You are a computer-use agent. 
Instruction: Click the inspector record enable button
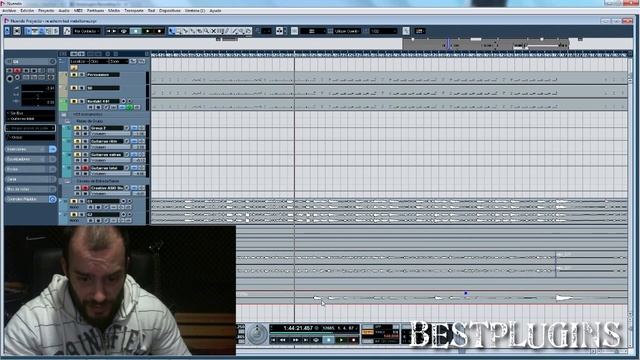point(10,78)
